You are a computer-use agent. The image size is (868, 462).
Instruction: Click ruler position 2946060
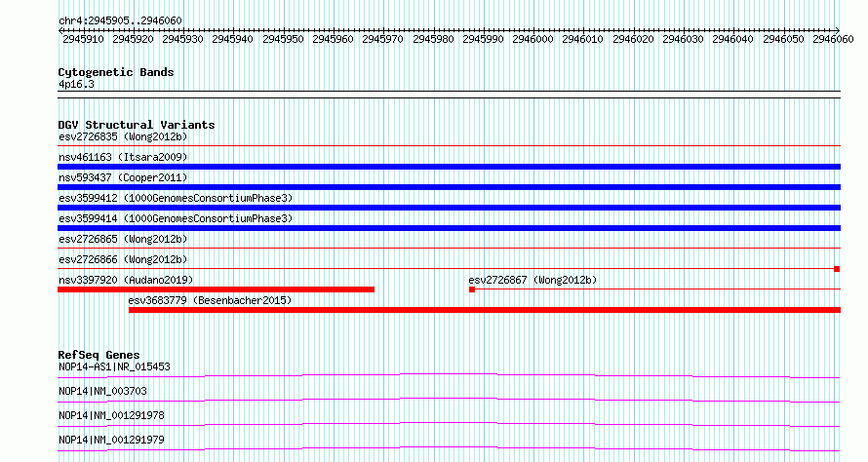point(833,39)
